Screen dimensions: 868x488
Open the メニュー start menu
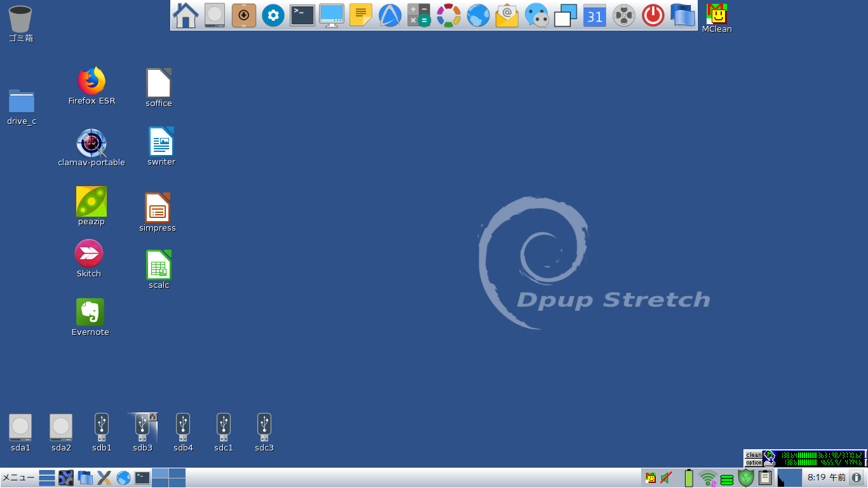pos(18,478)
